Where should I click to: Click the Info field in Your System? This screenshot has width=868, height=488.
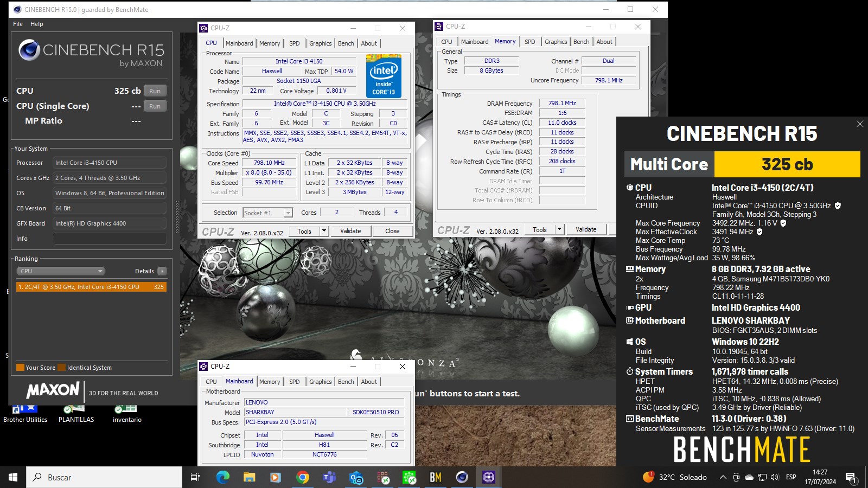click(110, 239)
